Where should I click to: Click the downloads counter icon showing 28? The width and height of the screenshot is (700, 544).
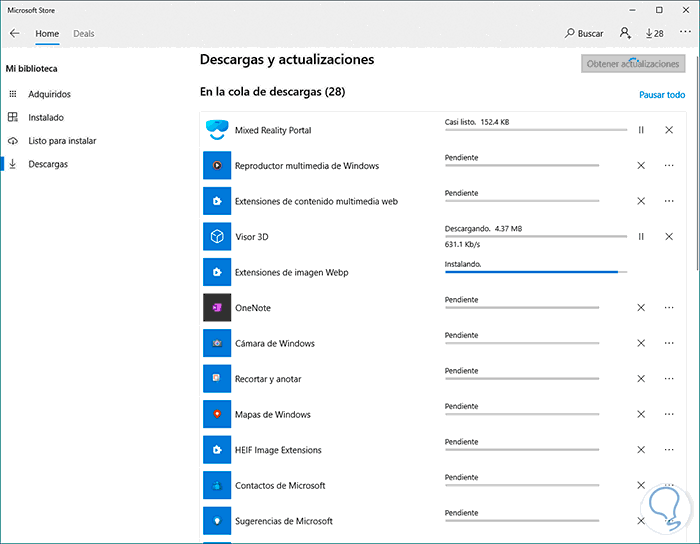point(655,33)
